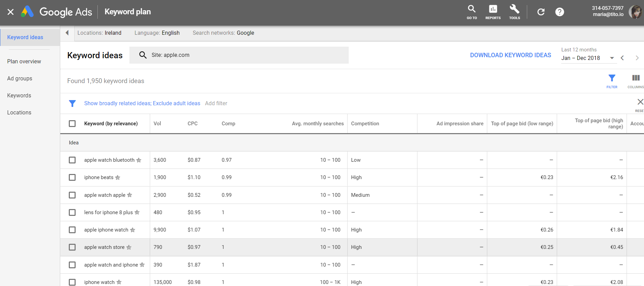
Task: Sort by CPC column header
Action: (x=192, y=124)
